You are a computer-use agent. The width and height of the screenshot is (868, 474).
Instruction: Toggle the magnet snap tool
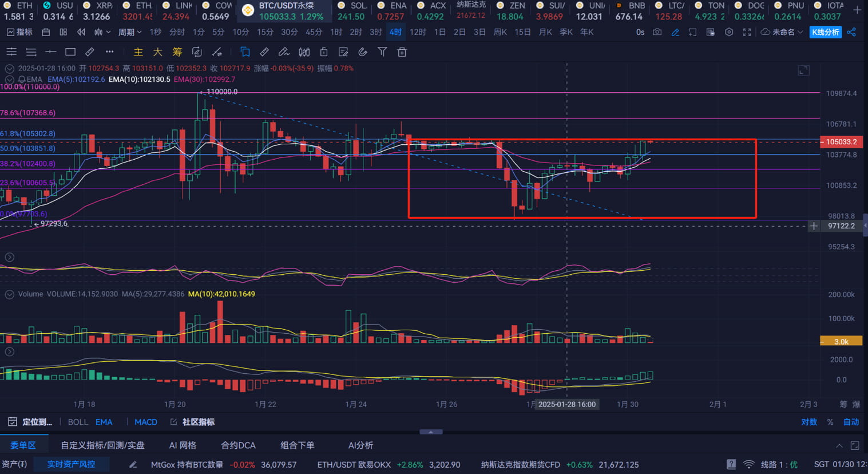[x=363, y=52]
